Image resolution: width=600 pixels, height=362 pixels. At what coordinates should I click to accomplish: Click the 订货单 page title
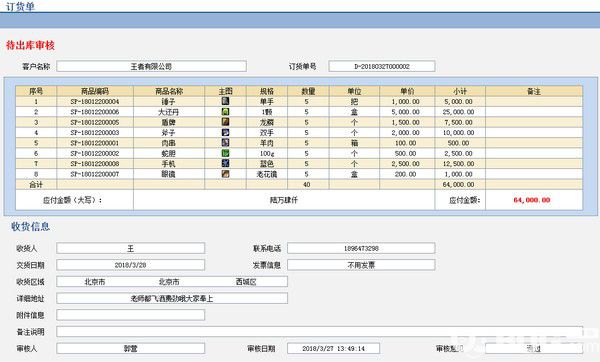point(20,6)
